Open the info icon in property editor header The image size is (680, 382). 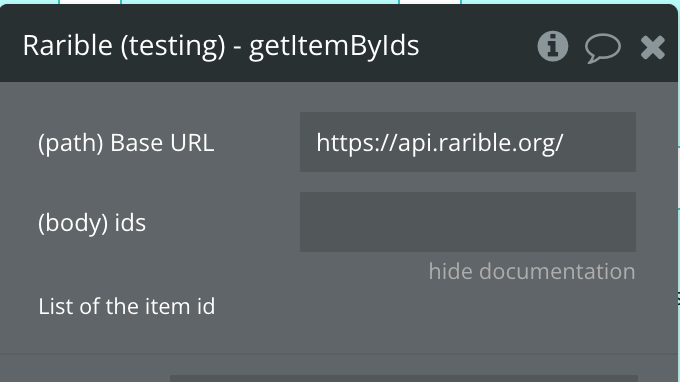(552, 46)
